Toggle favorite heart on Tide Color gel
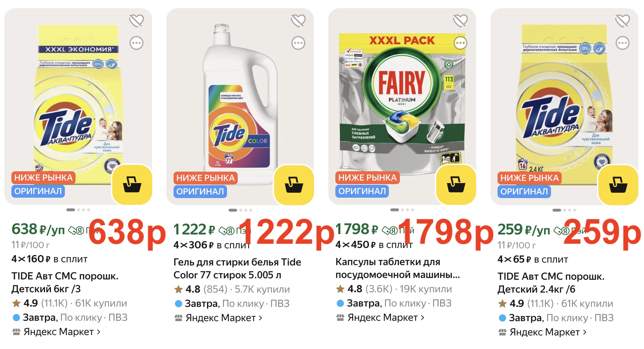644x349 pixels. [x=298, y=21]
